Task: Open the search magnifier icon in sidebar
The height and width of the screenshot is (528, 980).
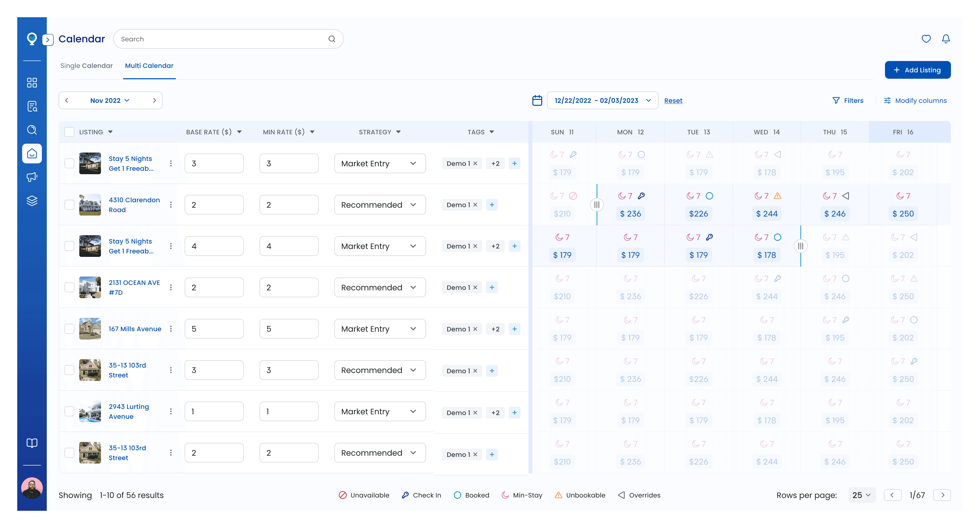Action: [32, 130]
